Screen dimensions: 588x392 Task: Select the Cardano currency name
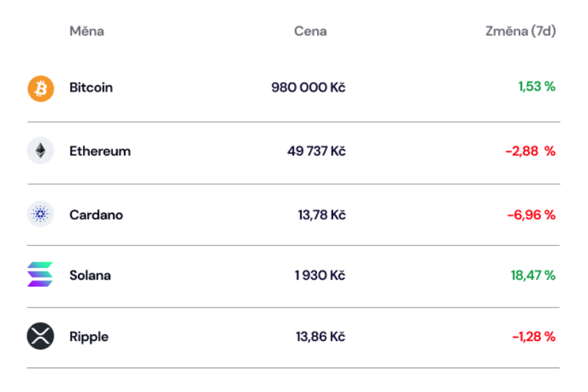(x=96, y=215)
